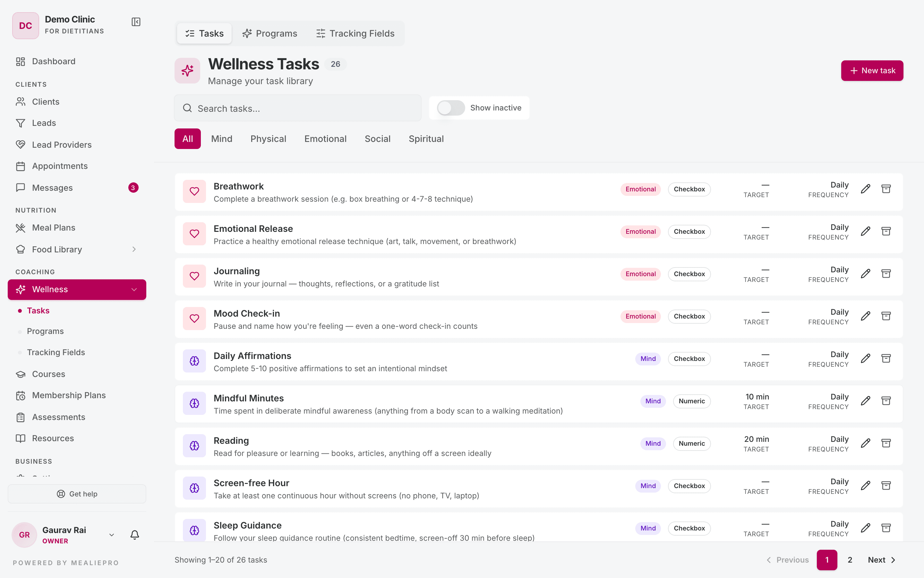Viewport: 924px width, 578px height.
Task: Archive the Mood Check-in task
Action: pos(886,316)
